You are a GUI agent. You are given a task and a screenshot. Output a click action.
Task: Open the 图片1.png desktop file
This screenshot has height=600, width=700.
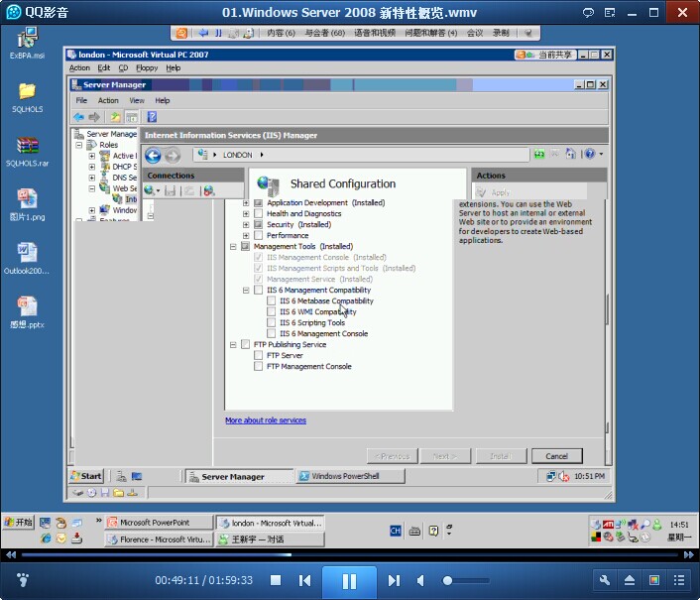(27, 205)
